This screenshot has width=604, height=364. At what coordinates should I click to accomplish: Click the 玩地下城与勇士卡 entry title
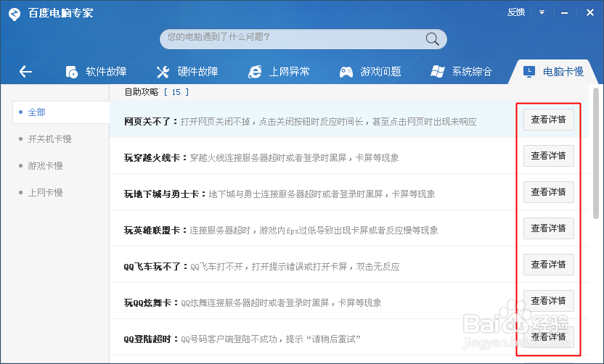pos(165,194)
